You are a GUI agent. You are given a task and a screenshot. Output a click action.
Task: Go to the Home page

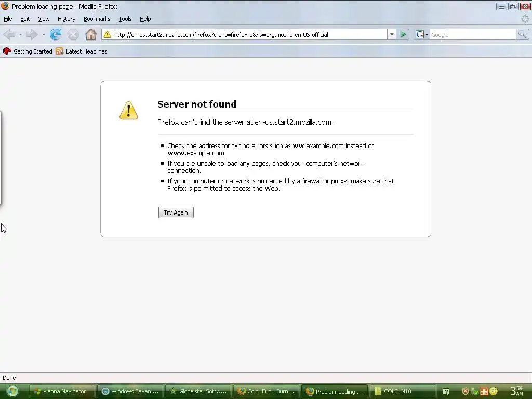click(90, 34)
